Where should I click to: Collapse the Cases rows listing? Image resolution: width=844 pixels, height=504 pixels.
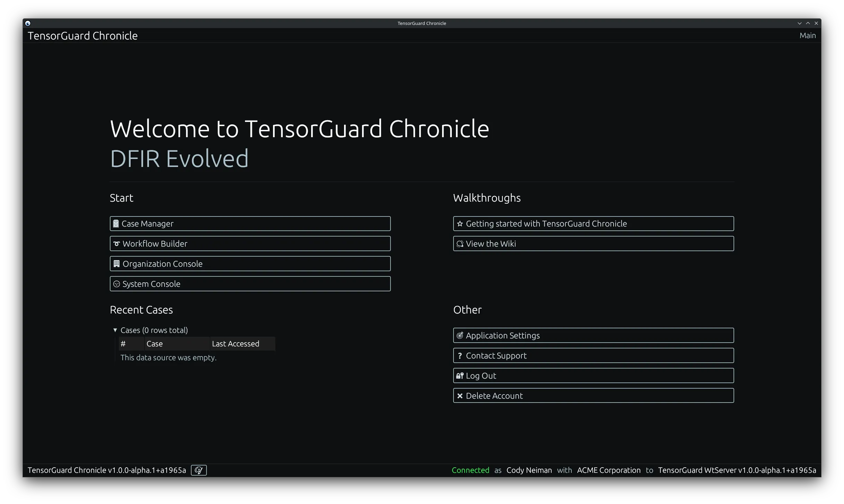point(115,330)
